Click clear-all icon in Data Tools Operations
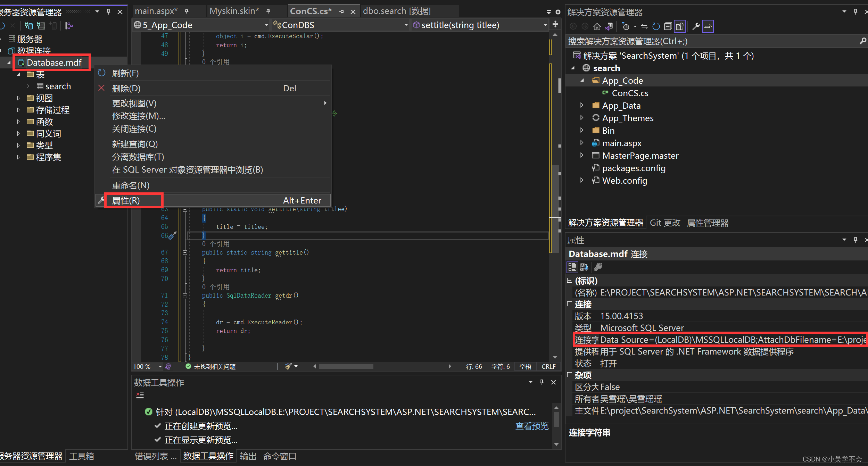 (140, 396)
